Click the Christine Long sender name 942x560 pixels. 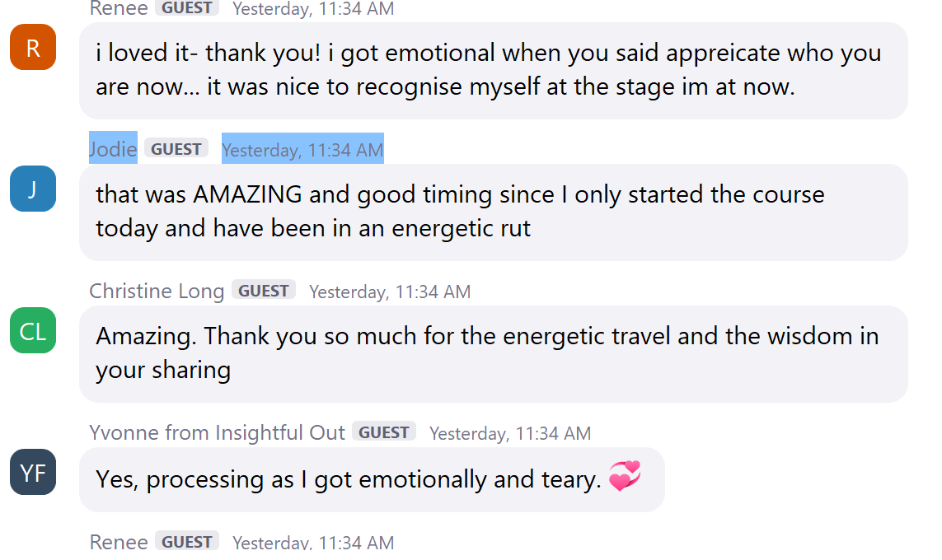157,291
